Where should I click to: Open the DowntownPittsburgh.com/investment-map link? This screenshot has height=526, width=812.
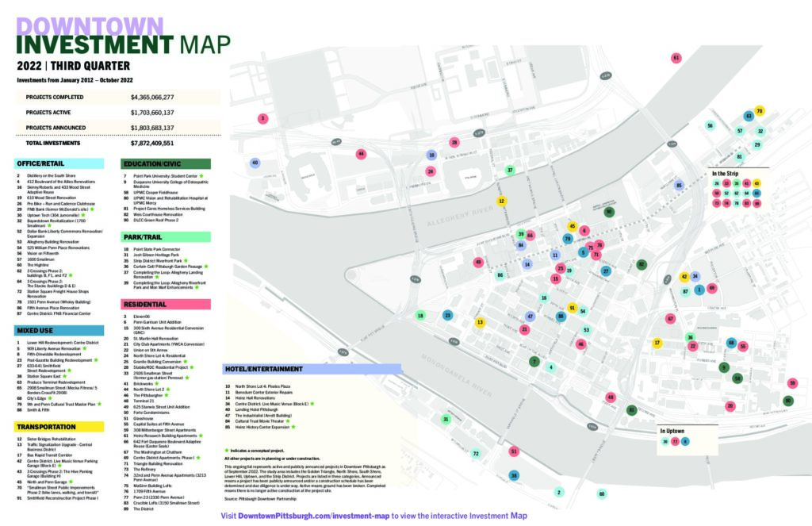click(313, 516)
